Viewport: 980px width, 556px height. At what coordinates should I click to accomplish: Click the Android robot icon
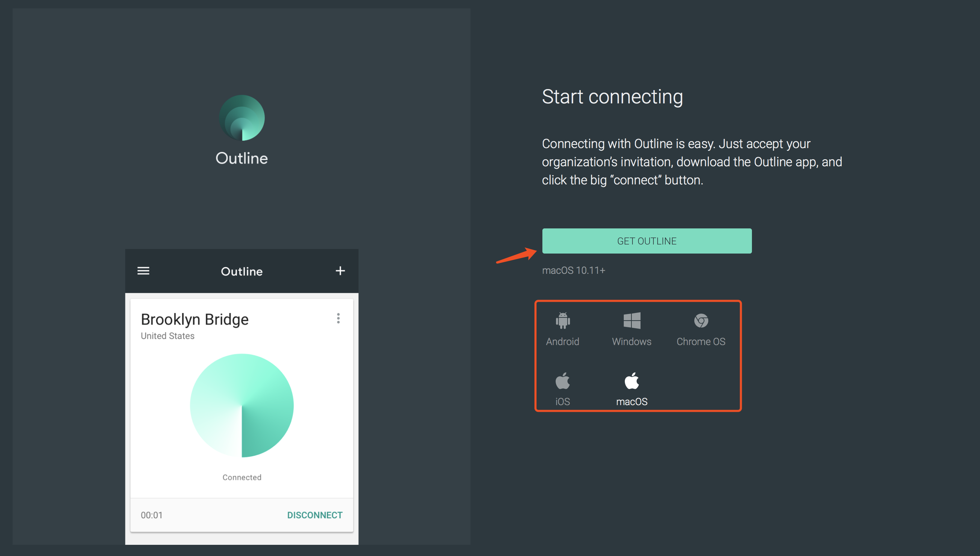click(x=562, y=320)
